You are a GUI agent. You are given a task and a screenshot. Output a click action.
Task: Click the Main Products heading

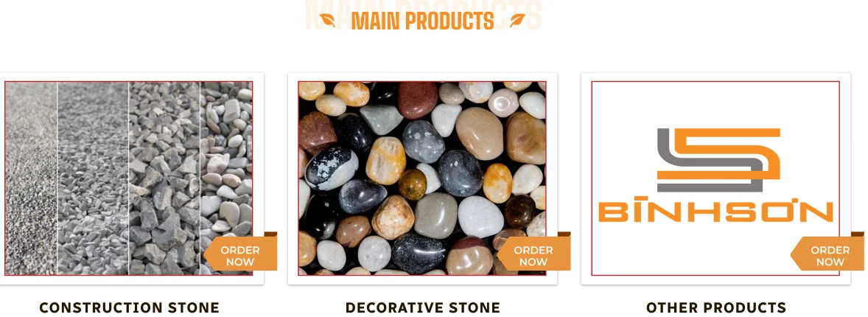tap(422, 21)
